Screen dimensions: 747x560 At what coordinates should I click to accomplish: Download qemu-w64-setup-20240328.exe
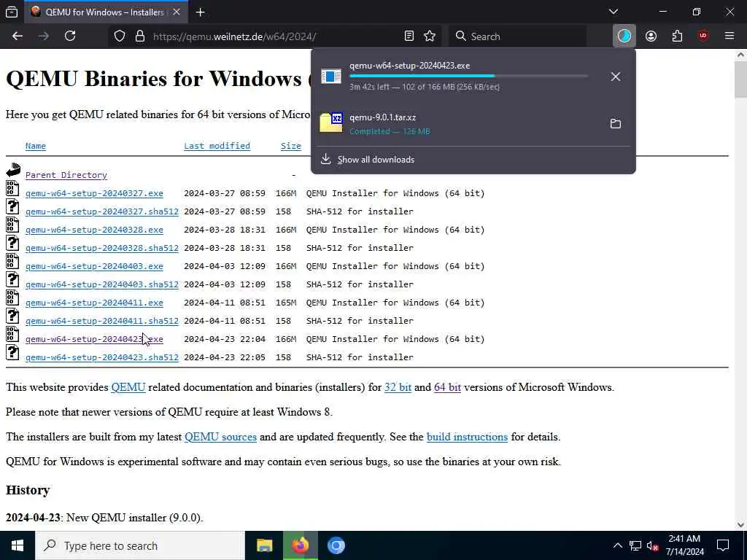tap(94, 230)
